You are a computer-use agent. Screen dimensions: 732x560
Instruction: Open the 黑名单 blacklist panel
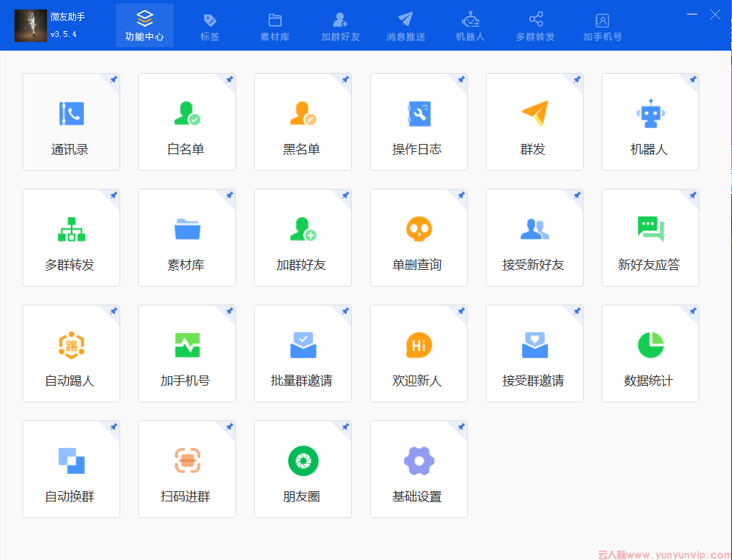[303, 122]
